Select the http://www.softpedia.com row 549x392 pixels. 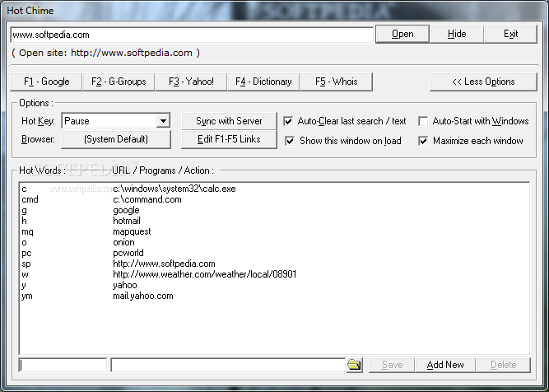pos(275,264)
